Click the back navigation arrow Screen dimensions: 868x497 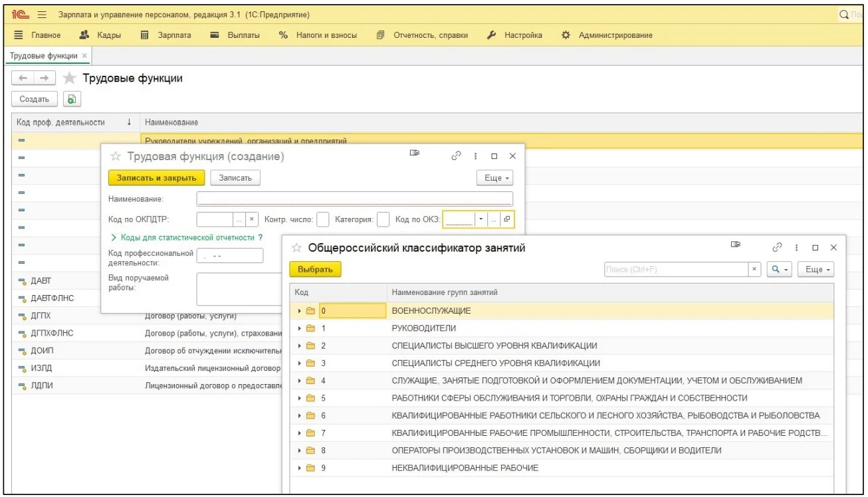[x=23, y=79]
